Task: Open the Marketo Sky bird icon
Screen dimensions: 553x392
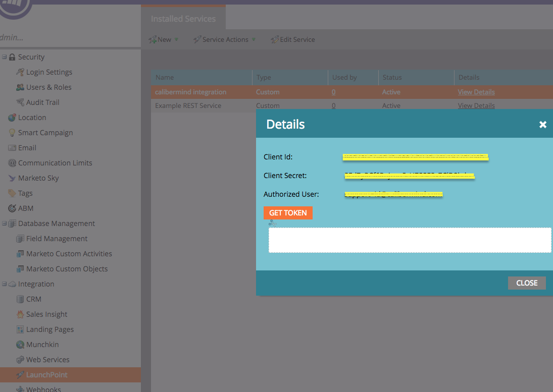Action: (x=12, y=178)
